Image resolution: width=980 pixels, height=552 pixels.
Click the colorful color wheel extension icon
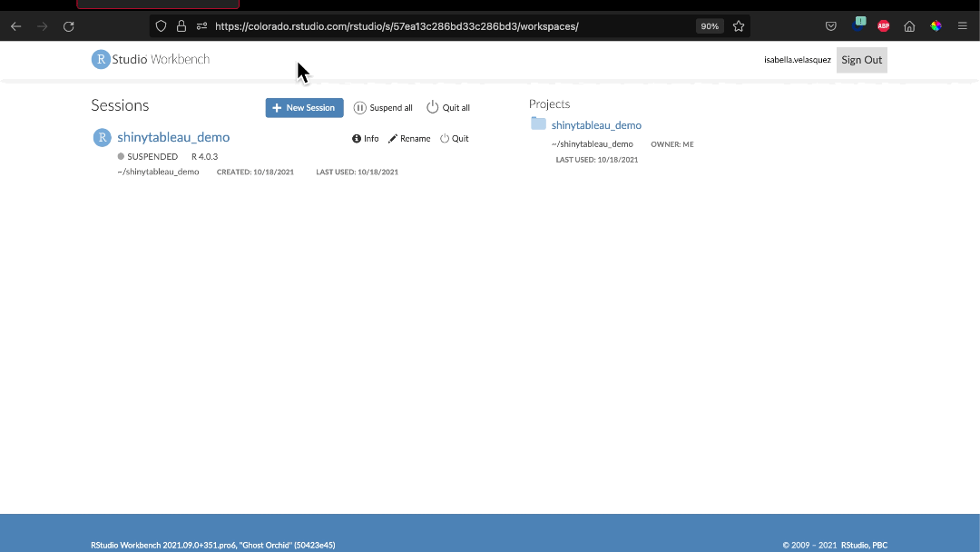point(936,25)
